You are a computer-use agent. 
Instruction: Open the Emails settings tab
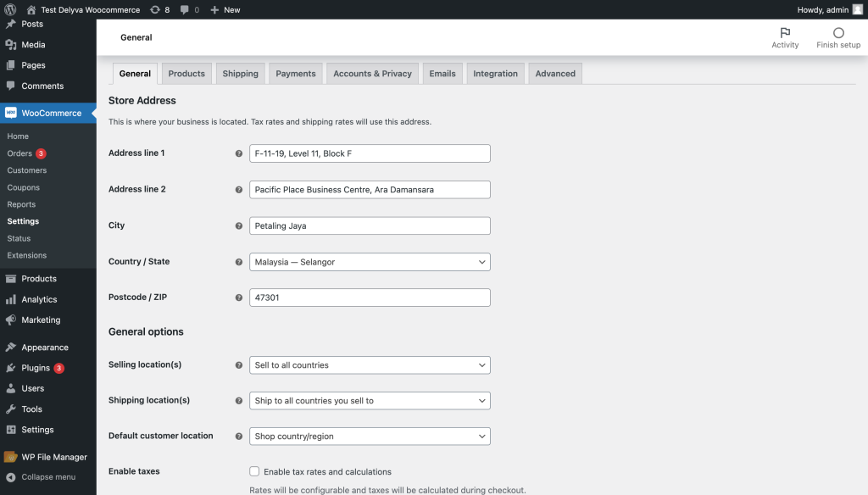pyautogui.click(x=442, y=74)
